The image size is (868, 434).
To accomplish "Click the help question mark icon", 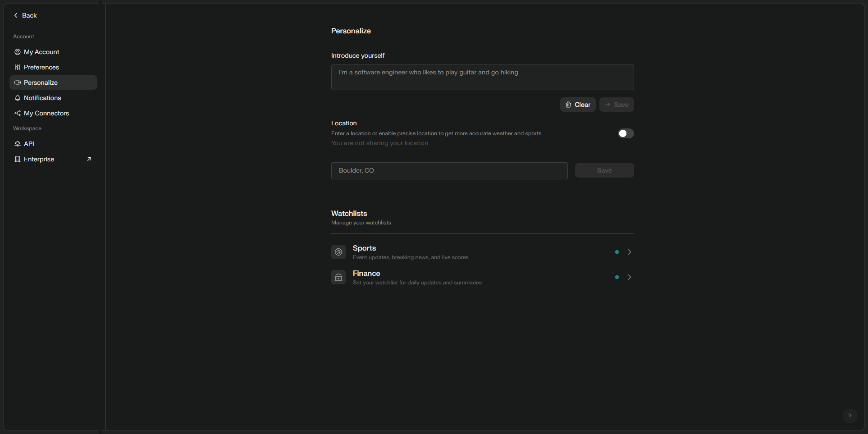I will [850, 416].
